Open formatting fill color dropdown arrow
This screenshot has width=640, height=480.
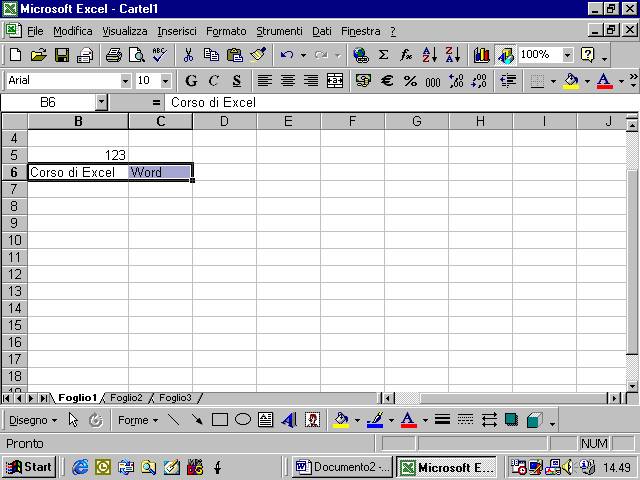(587, 81)
